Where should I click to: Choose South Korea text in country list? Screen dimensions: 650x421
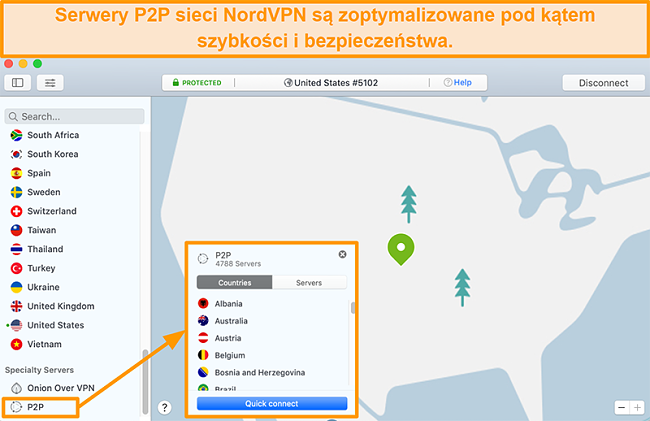coord(53,154)
